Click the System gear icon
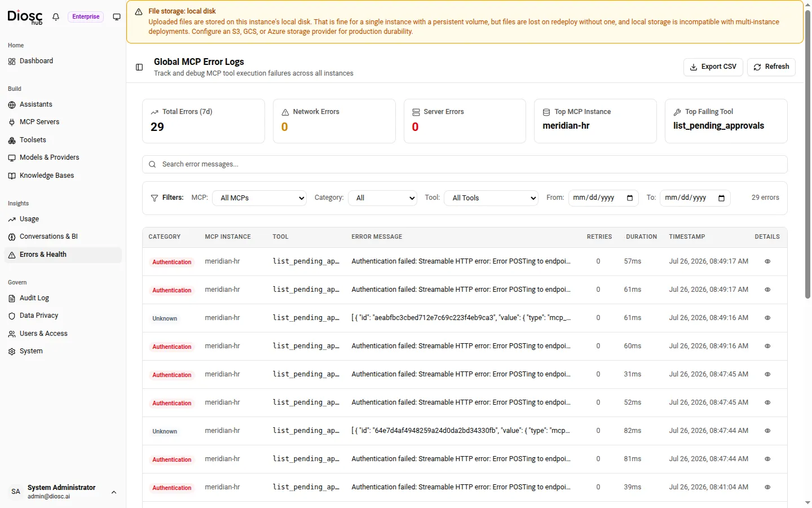This screenshot has height=508, width=812. [x=12, y=351]
